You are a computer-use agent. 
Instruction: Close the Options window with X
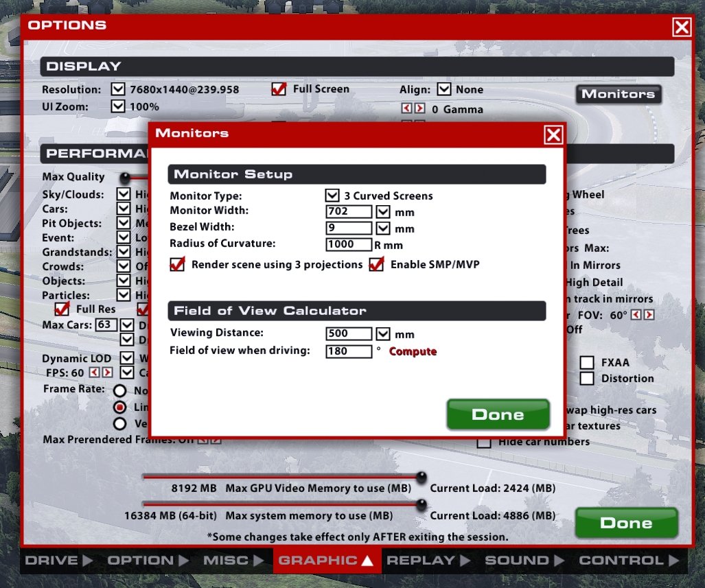click(682, 27)
